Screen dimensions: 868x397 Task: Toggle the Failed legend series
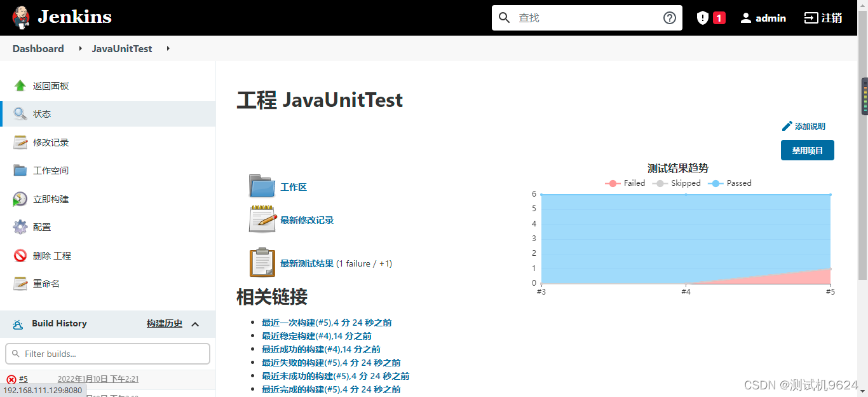point(625,183)
